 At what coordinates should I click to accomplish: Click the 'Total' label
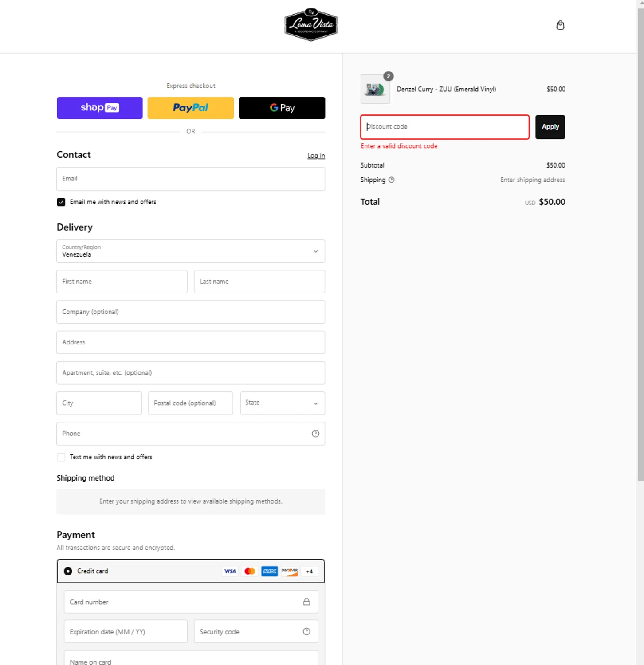(x=370, y=202)
